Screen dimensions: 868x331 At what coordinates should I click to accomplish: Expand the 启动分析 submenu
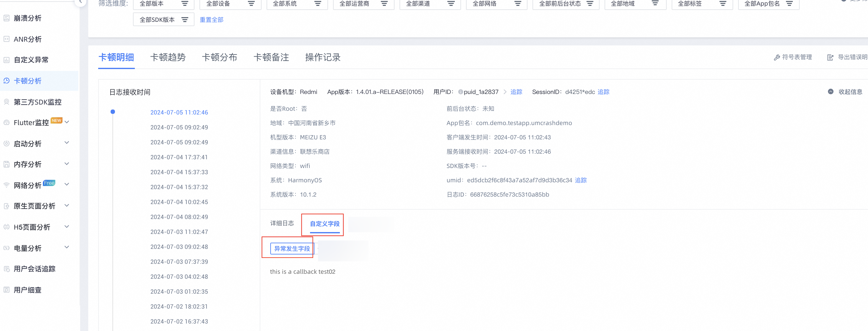67,143
